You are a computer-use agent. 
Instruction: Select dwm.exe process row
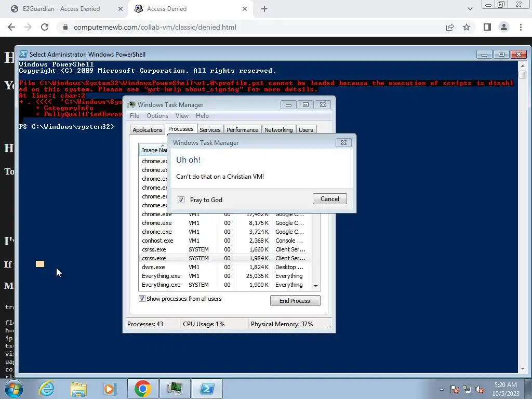click(224, 267)
